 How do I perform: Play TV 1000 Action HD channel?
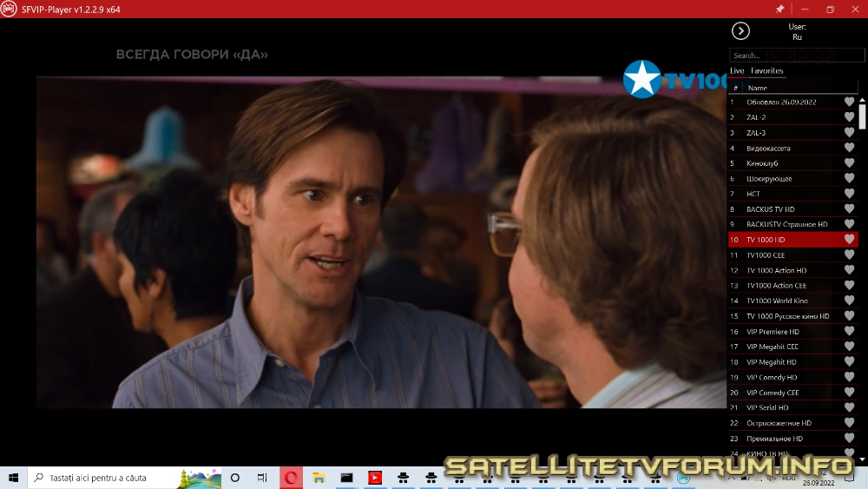coord(792,270)
